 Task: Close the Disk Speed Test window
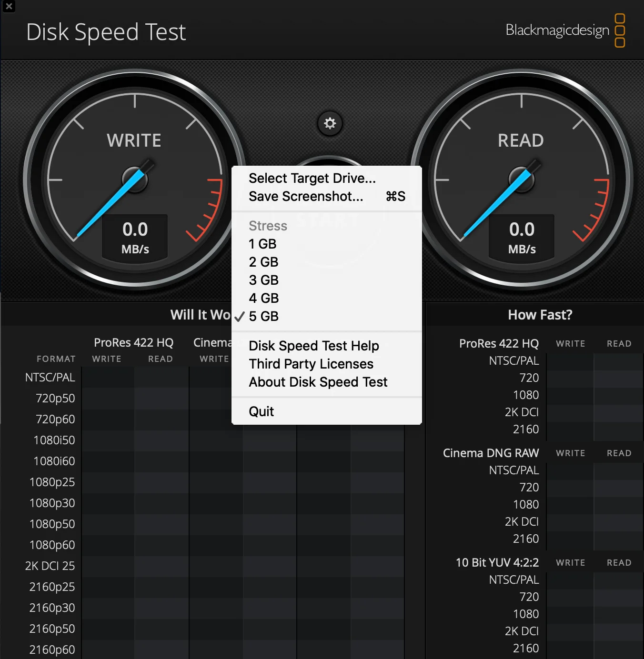click(x=9, y=6)
